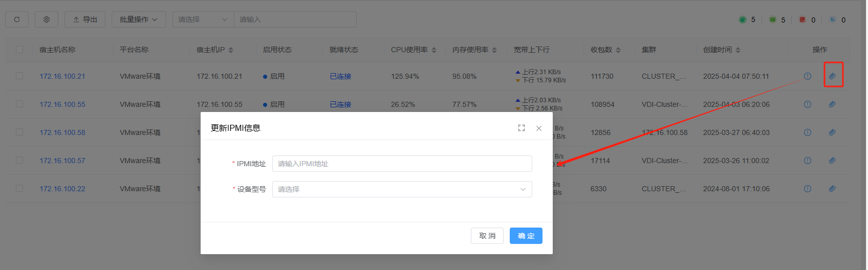The height and width of the screenshot is (270, 868).
Task: Open the 批量操作 dropdown
Action: click(139, 19)
